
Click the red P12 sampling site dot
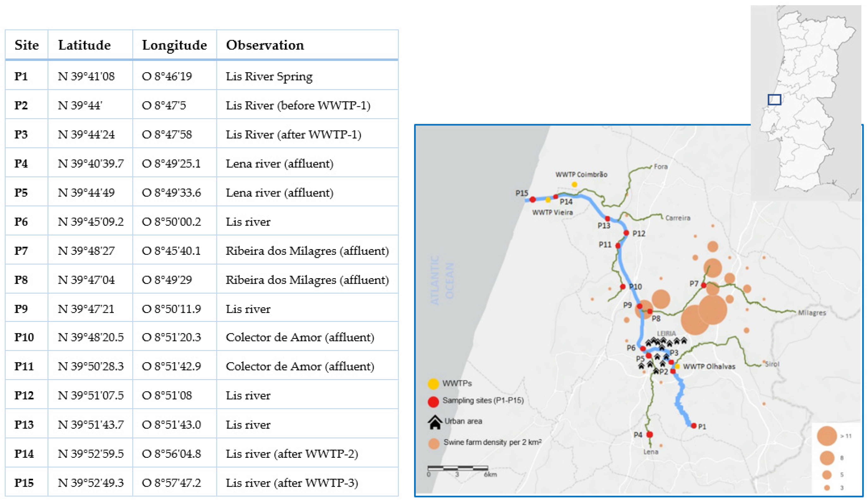coord(626,233)
